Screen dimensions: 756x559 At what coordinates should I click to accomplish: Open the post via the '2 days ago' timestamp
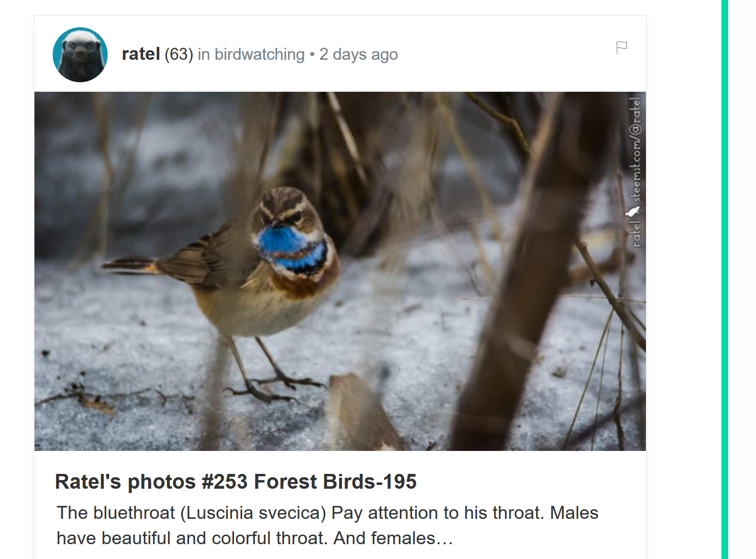(x=358, y=54)
